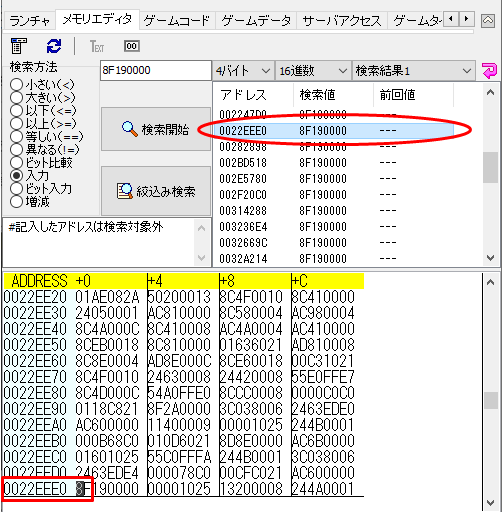Viewport: 503px width, 512px height.
Task: Click memory value 01636021
Action: [x=251, y=345]
